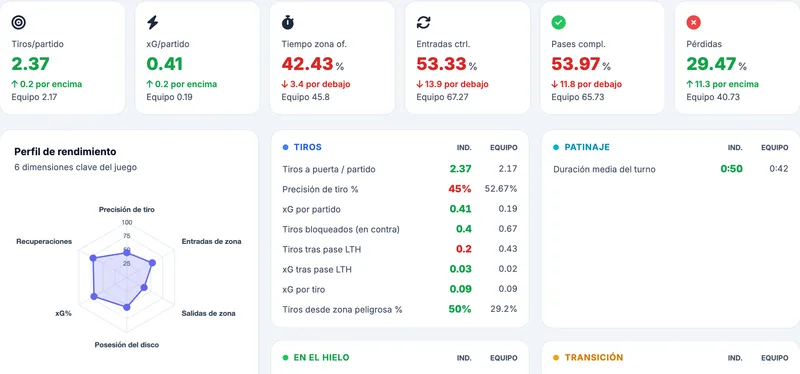Click the Recuperaciones point on the radar chart
Viewport: 800px width, 374px height.
[93, 258]
